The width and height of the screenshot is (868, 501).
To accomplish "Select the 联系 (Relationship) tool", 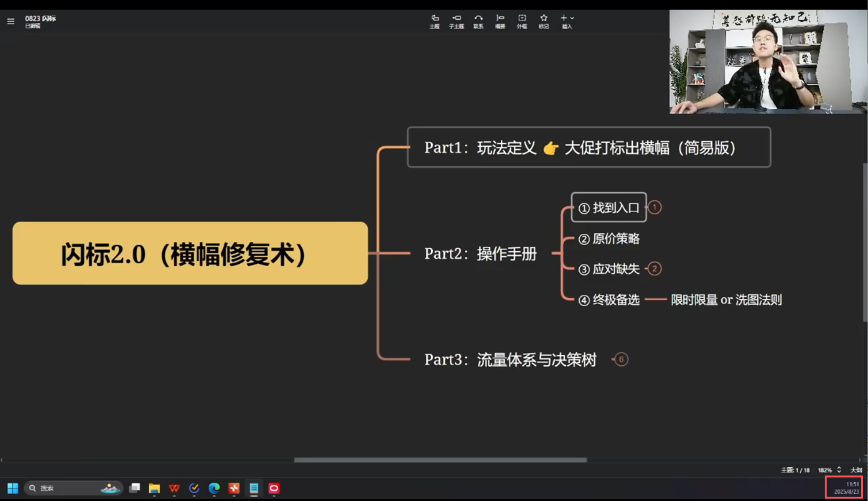I will (478, 21).
